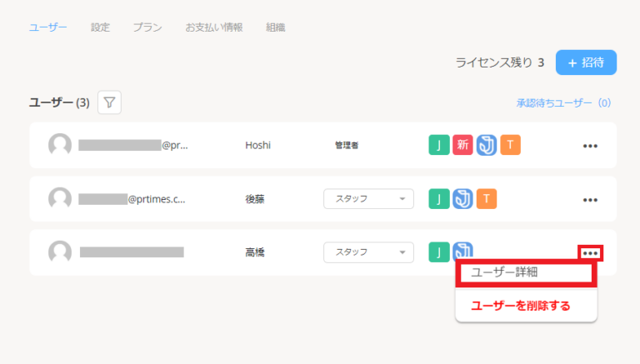The width and height of the screenshot is (640, 364).
Task: Open the 承認待ちユーザー (0) link
Action: [563, 103]
